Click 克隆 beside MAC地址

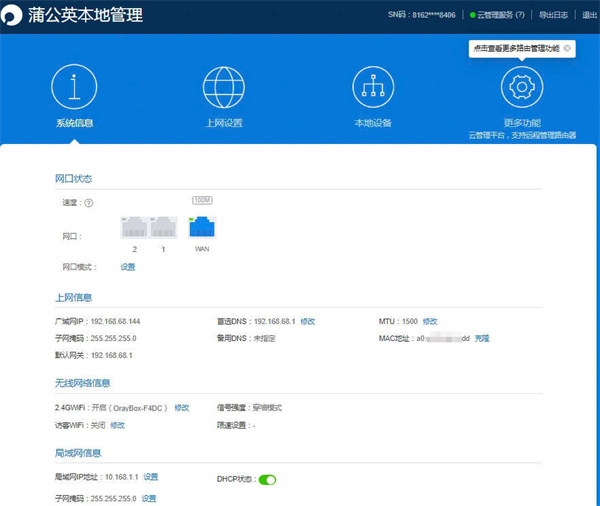pos(482,338)
